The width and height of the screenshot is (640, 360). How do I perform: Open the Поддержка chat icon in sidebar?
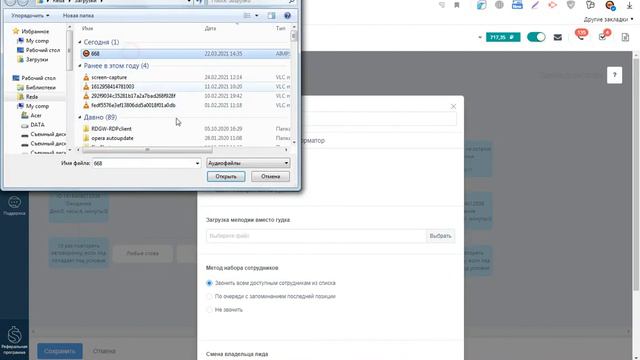14,205
